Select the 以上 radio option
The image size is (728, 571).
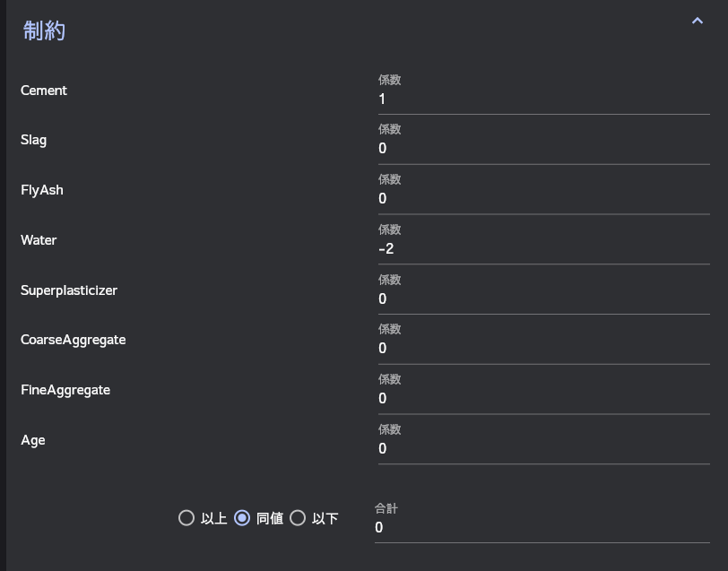tap(186, 518)
